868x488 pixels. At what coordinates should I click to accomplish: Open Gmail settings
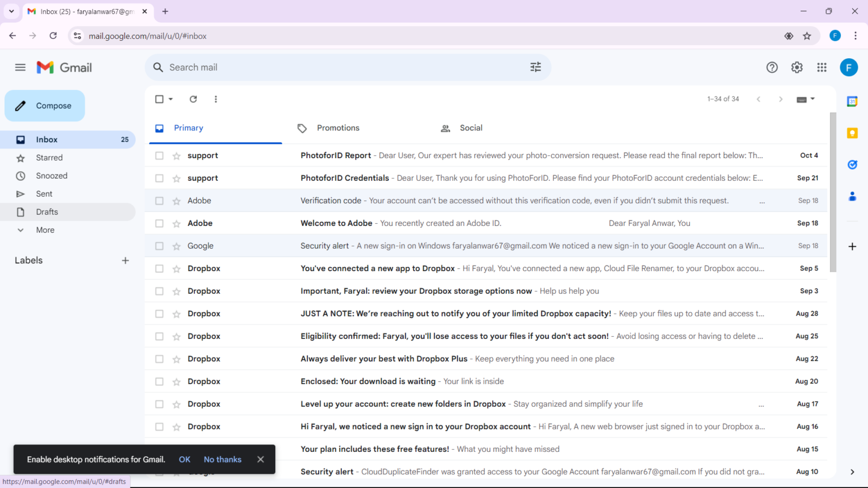coord(797,67)
